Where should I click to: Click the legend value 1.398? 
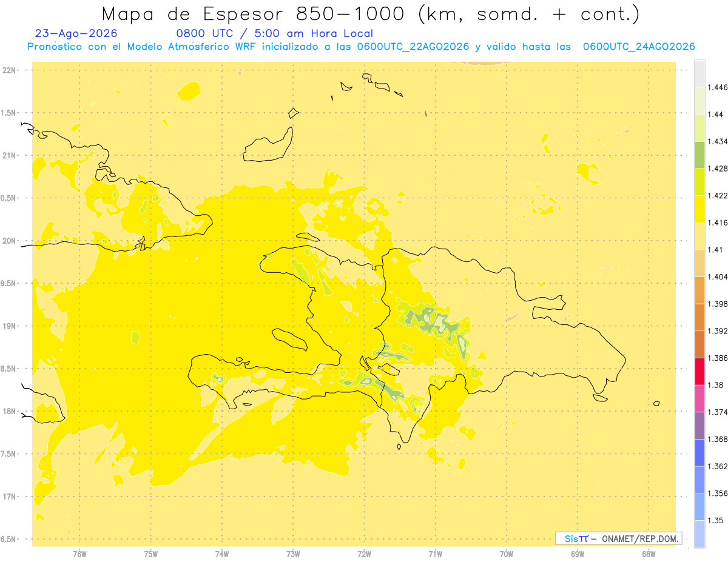coord(719,304)
